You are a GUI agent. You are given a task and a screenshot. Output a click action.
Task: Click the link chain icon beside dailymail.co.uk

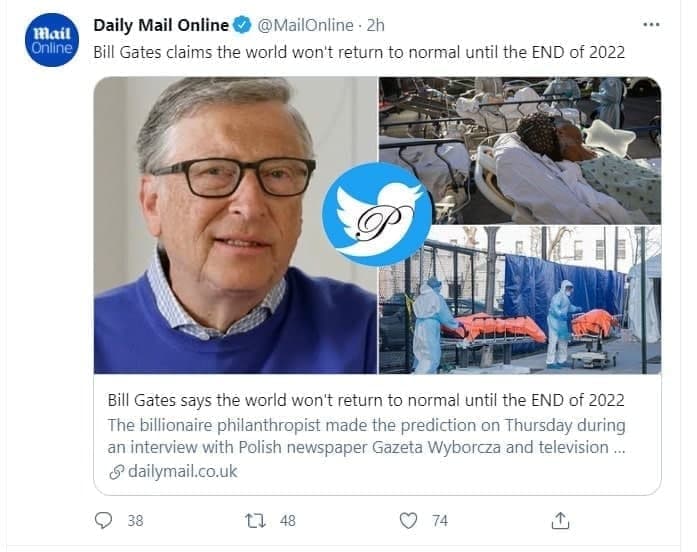tap(116, 471)
